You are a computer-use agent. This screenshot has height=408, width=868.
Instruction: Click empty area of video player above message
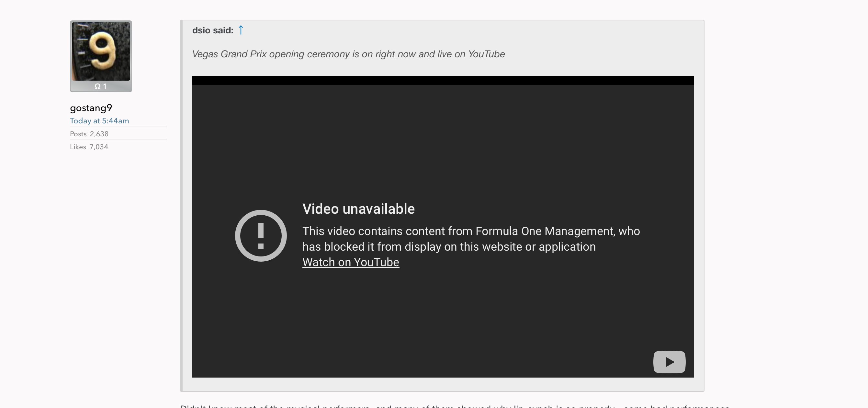pos(443,142)
